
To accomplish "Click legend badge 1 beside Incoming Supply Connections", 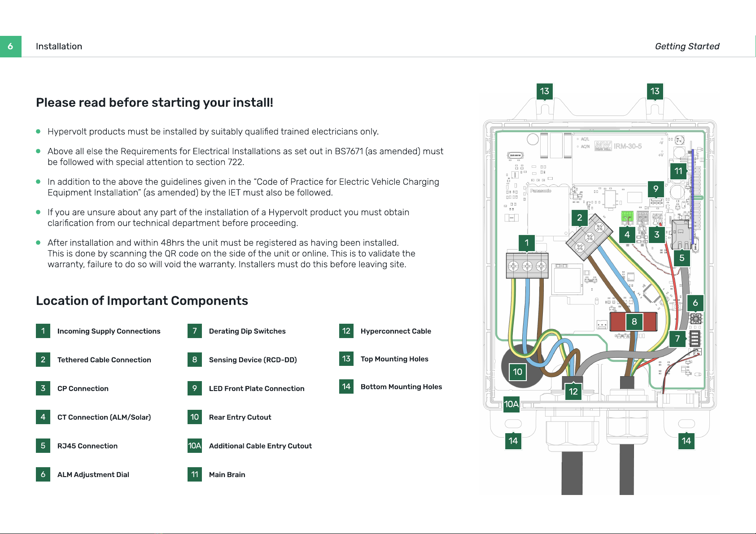I will pos(43,331).
